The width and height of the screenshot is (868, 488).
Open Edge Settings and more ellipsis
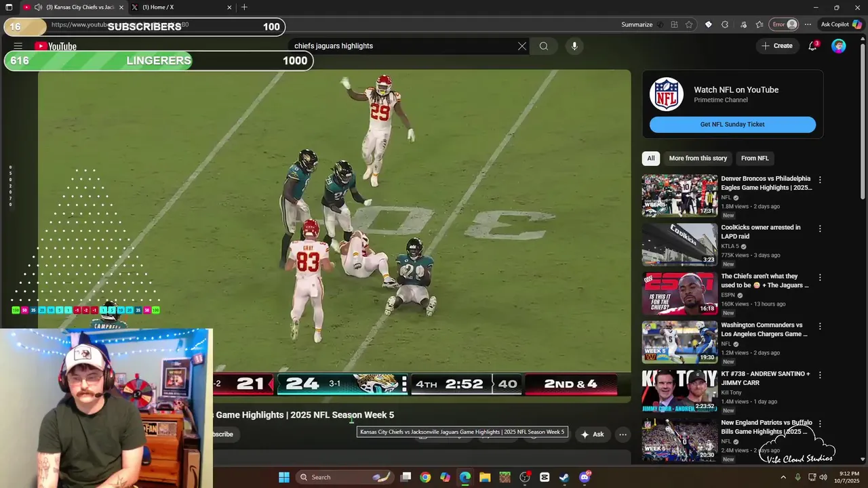click(808, 24)
